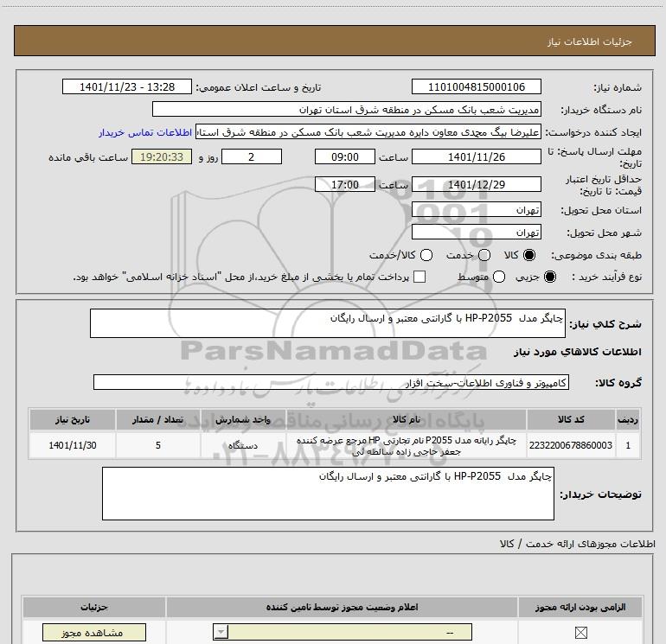Click the جزئیات column header

(94, 607)
